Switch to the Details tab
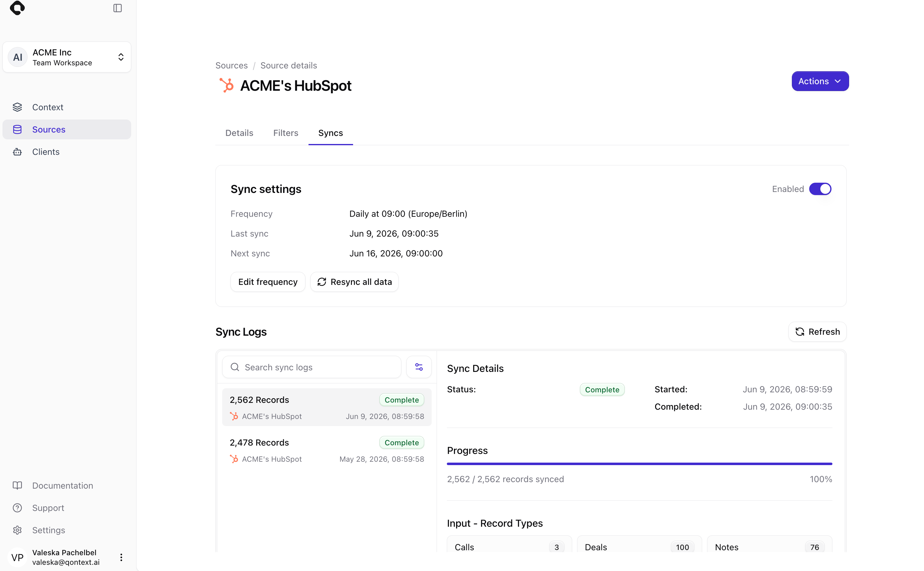This screenshot has height=571, width=924. (x=239, y=133)
